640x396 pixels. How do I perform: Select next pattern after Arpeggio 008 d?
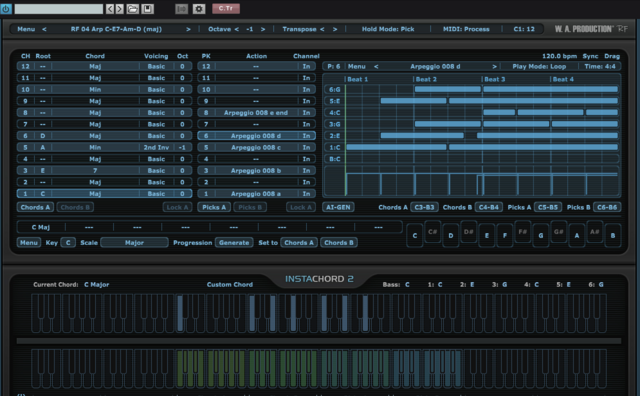click(x=494, y=66)
